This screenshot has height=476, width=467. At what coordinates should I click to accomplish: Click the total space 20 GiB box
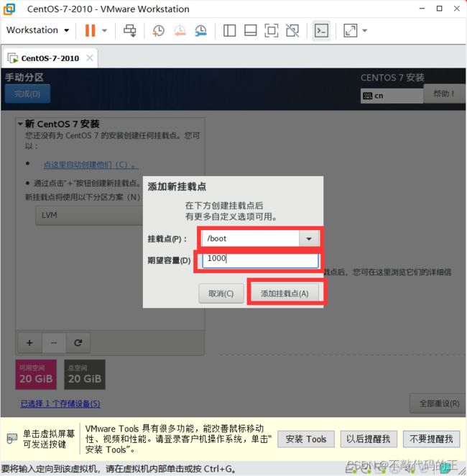(x=85, y=375)
